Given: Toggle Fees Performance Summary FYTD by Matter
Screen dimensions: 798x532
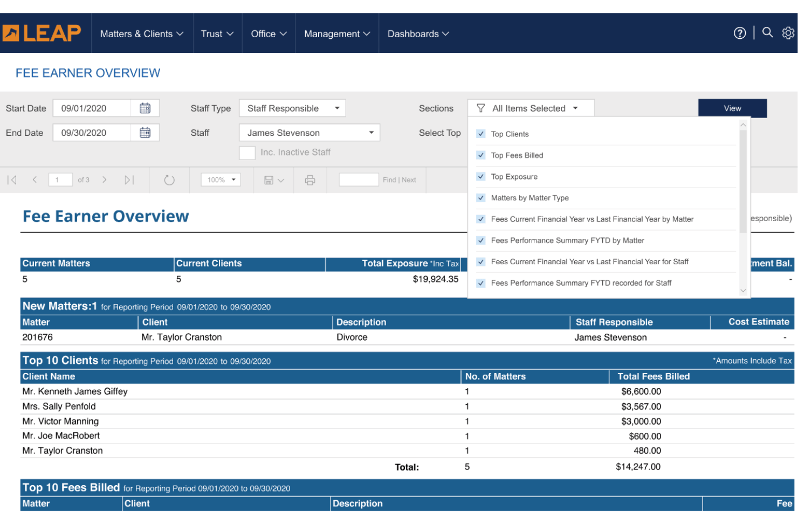Looking at the screenshot, I should pos(481,240).
